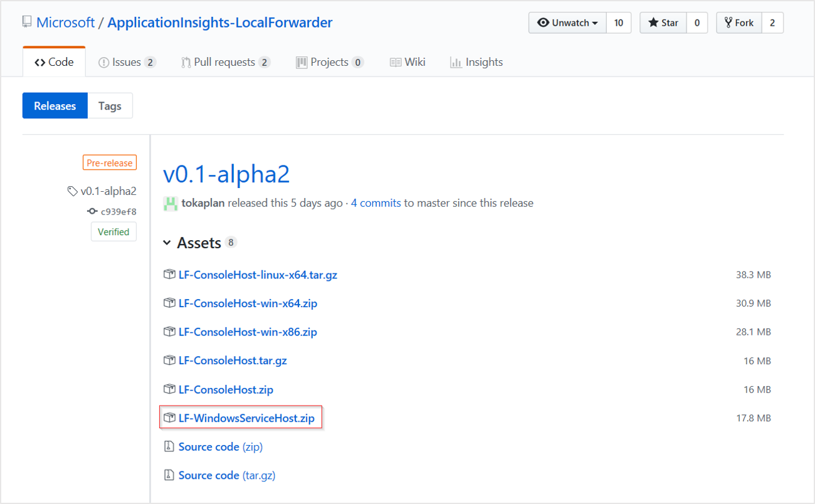Click the package icon for LF-ConsoleHost.zip
This screenshot has width=815, height=504.
[169, 389]
